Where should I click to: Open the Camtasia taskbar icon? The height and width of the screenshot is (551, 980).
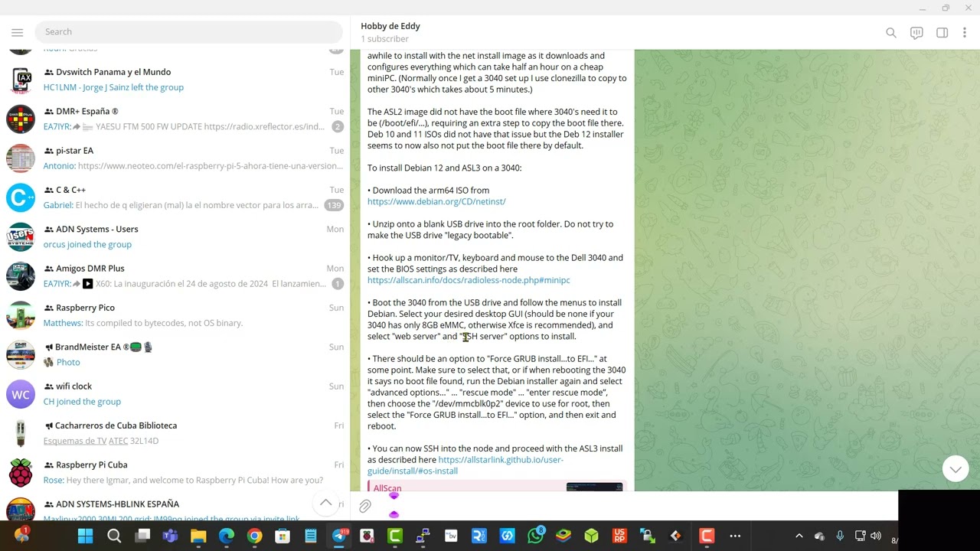point(395,536)
